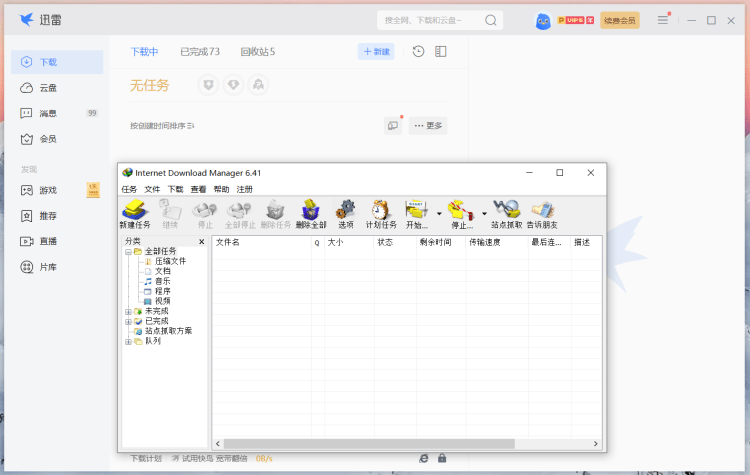Click the IDM horizontal scrollbar thumb

tap(369, 444)
